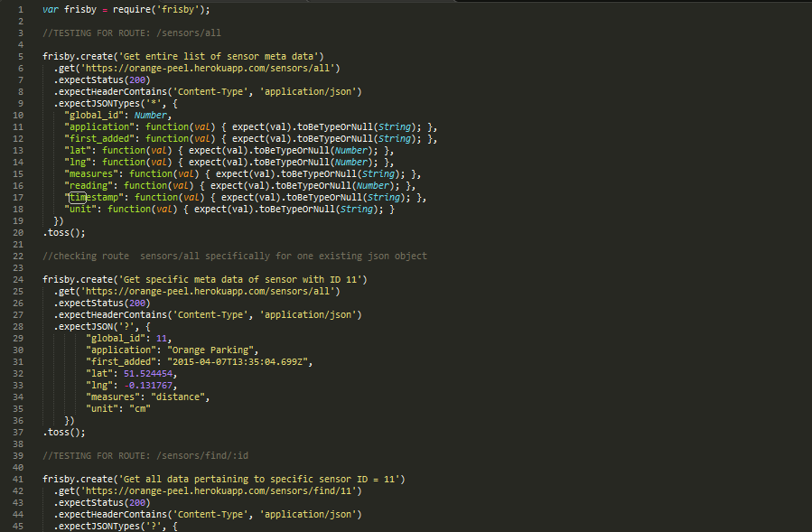Click the "reading" key on line 16

pos(89,186)
